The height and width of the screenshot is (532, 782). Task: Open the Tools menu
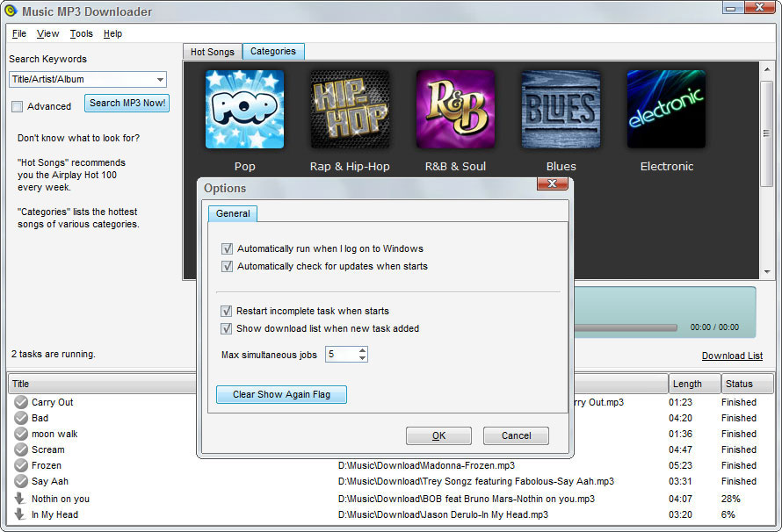tap(82, 33)
